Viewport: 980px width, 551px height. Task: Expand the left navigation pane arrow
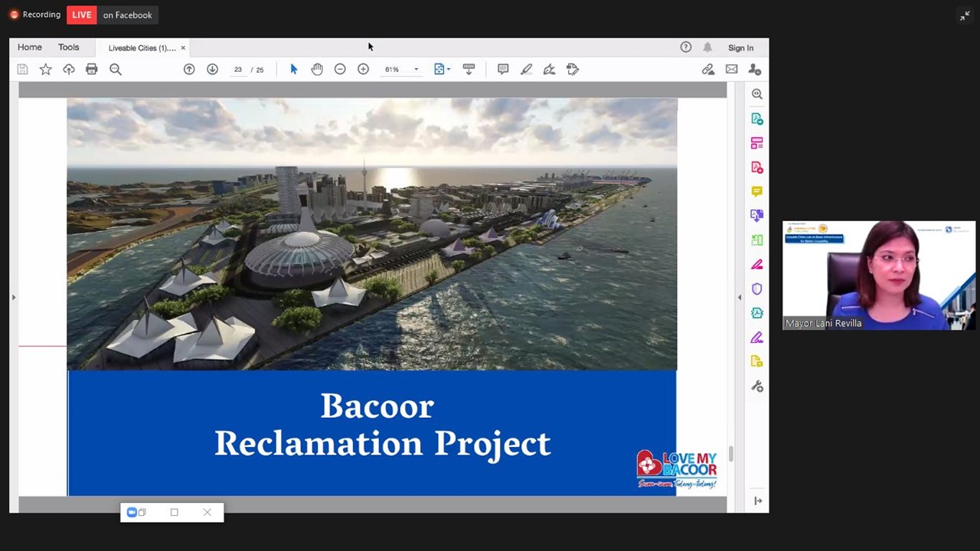pos(14,297)
